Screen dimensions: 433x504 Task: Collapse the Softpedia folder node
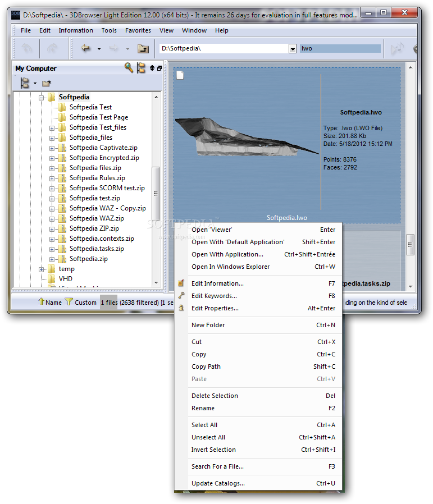point(41,98)
